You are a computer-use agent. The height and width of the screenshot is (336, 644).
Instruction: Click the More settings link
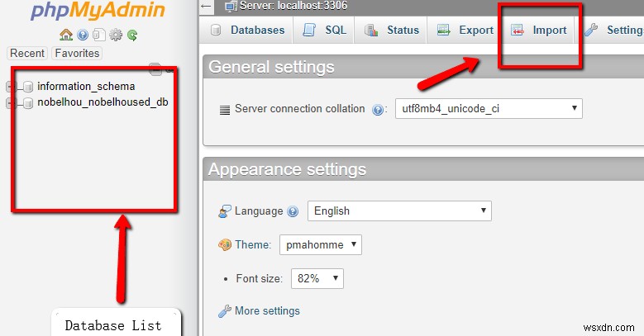(267, 311)
